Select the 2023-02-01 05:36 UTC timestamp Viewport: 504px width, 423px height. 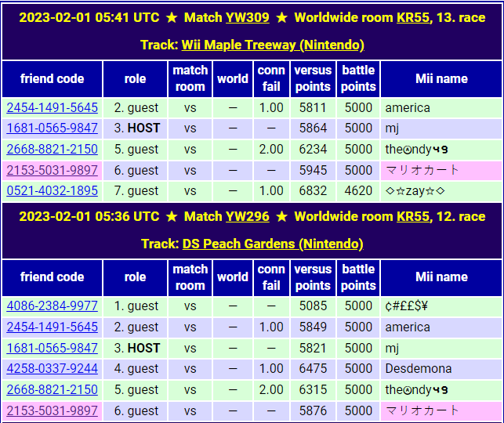click(x=89, y=216)
